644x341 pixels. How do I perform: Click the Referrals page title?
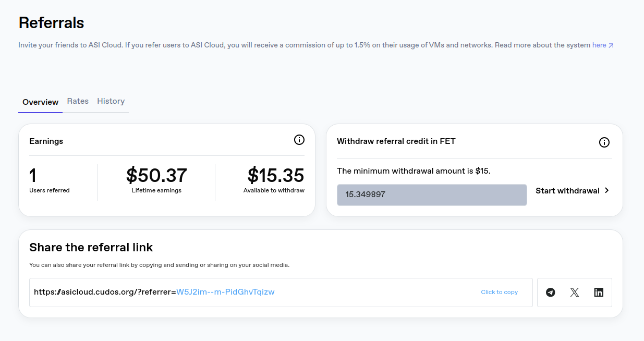(51, 22)
